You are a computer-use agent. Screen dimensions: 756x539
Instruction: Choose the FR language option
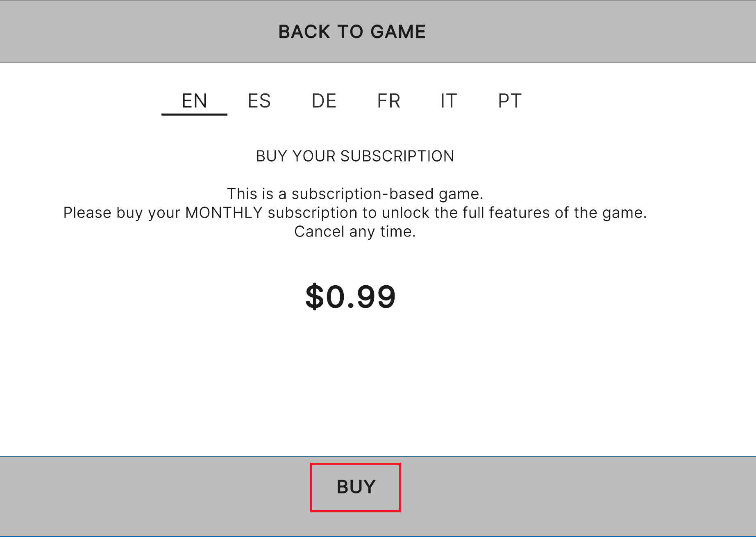pyautogui.click(x=388, y=101)
